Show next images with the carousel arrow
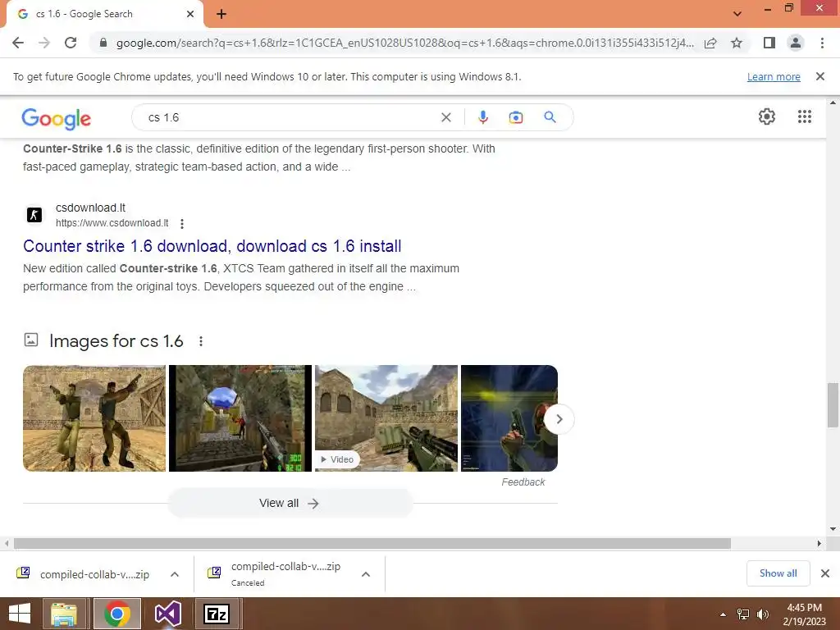The image size is (840, 630). 559,419
